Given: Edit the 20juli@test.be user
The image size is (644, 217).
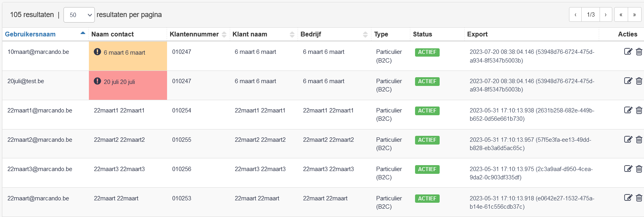Looking at the screenshot, I should (x=628, y=81).
